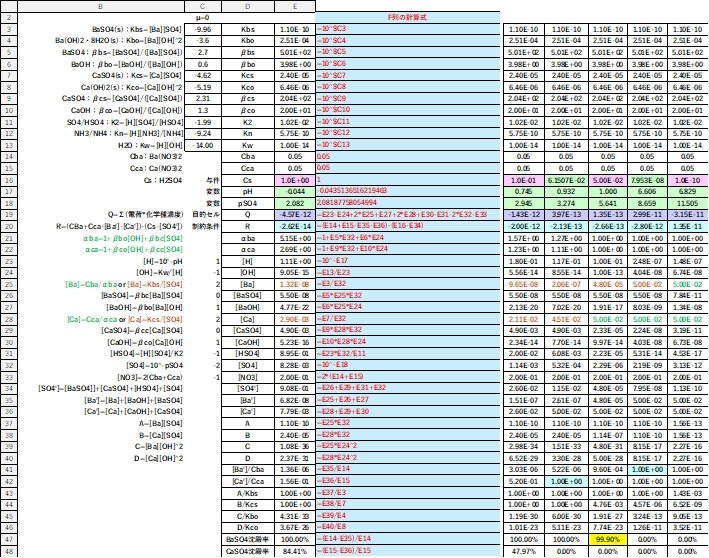Select the log value '-5.19' in column C
This screenshot has height=558, width=709.
click(x=203, y=87)
